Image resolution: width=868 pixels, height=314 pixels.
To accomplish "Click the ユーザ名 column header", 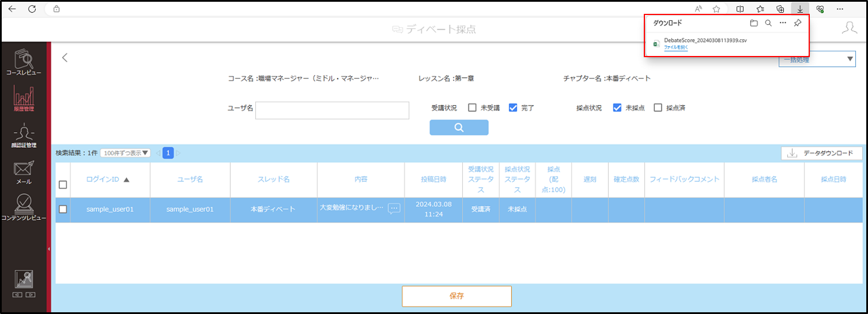I will click(x=190, y=180).
